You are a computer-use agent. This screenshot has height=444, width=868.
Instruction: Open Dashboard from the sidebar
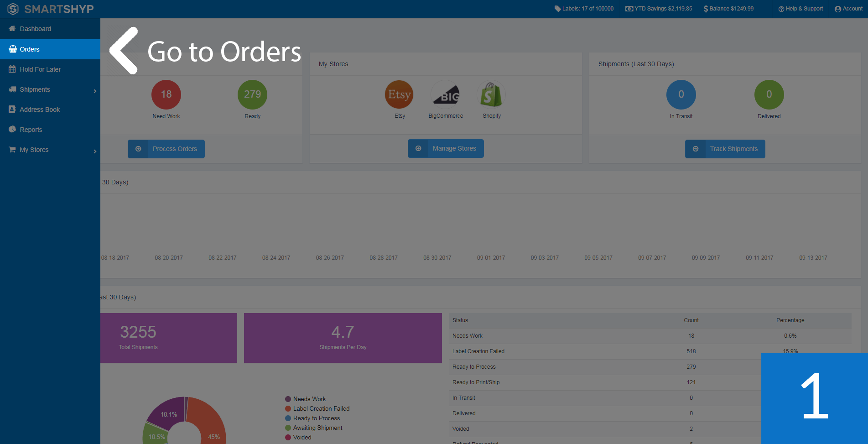pyautogui.click(x=50, y=29)
